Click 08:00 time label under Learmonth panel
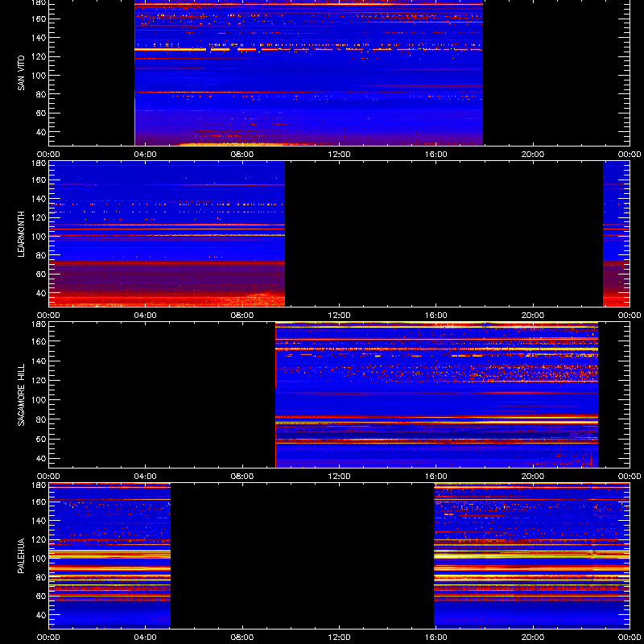Screen dimensions: 644x644 (x=242, y=316)
